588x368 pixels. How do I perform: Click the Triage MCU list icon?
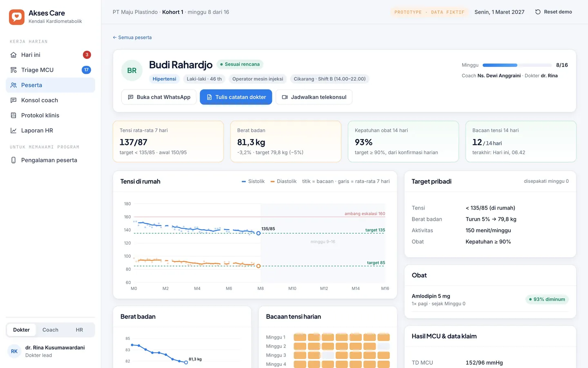(13, 70)
